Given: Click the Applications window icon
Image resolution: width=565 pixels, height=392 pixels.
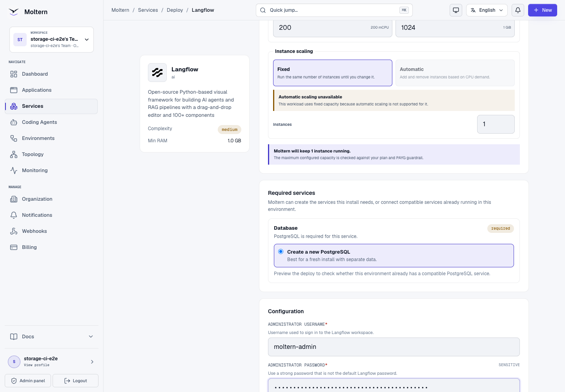Looking at the screenshot, I should tap(14, 90).
